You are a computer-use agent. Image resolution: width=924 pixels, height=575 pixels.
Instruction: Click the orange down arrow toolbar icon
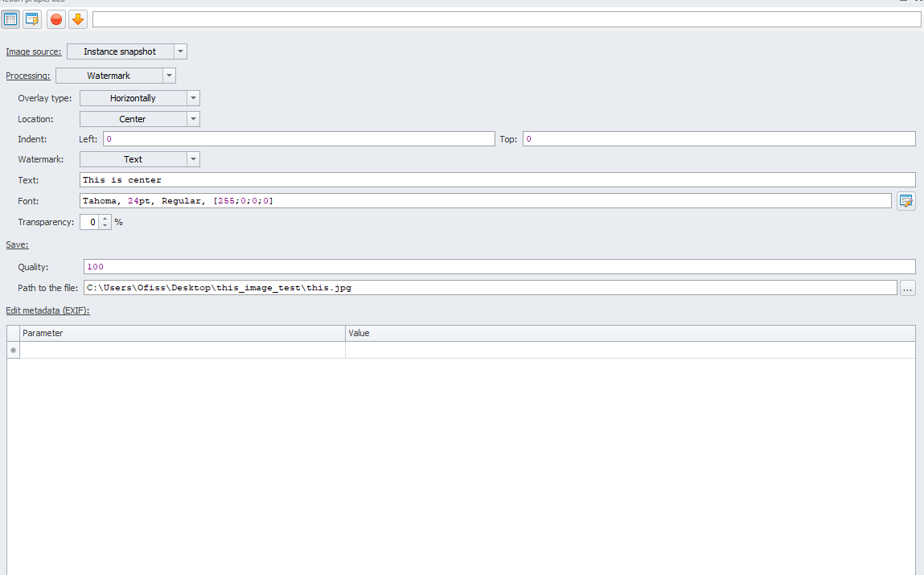point(78,19)
